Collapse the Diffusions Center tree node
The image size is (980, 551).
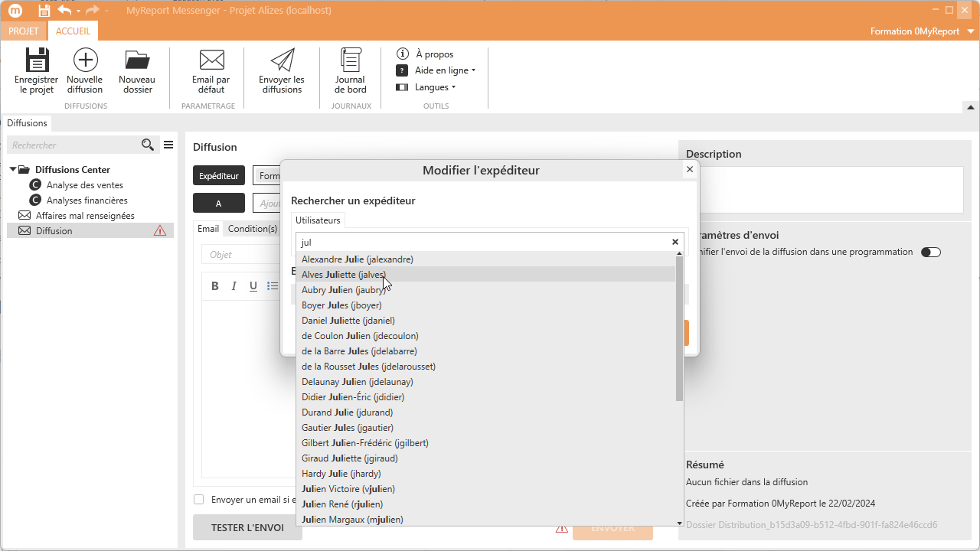(13, 170)
